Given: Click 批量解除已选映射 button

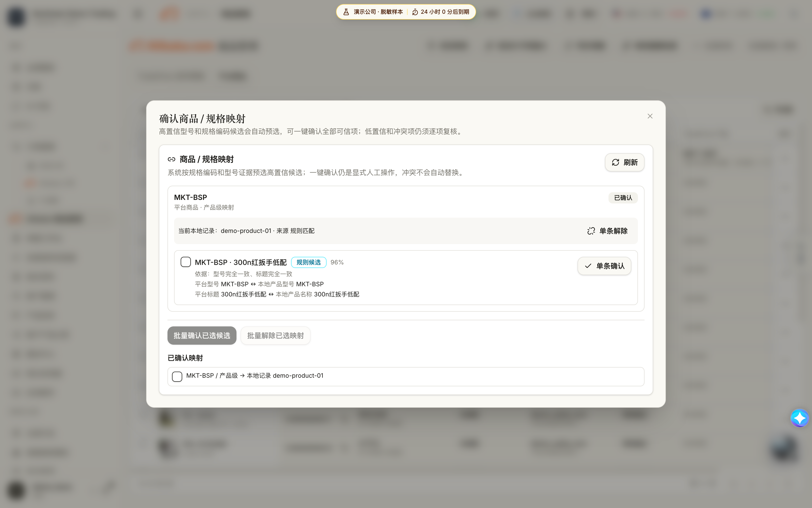Looking at the screenshot, I should click(x=276, y=335).
